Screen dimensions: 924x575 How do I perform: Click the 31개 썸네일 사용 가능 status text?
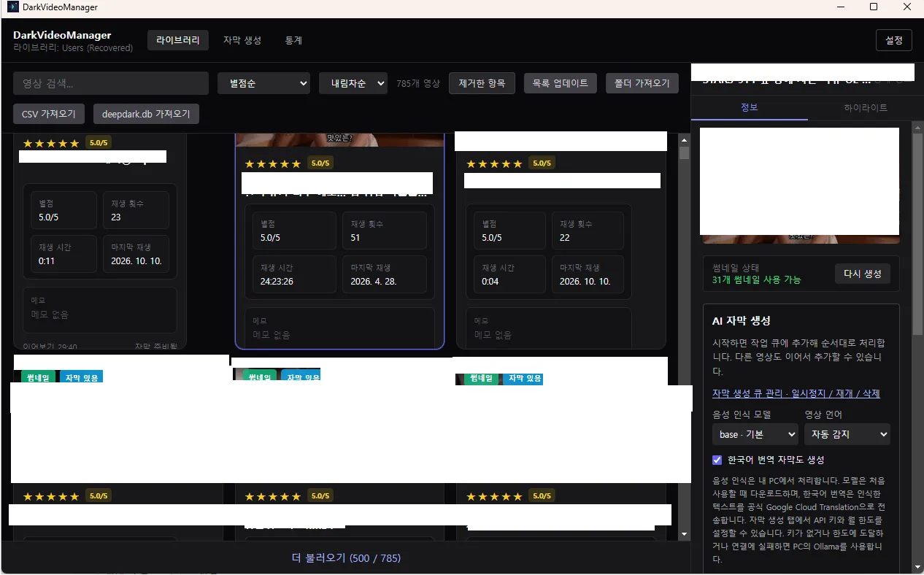tap(756, 279)
